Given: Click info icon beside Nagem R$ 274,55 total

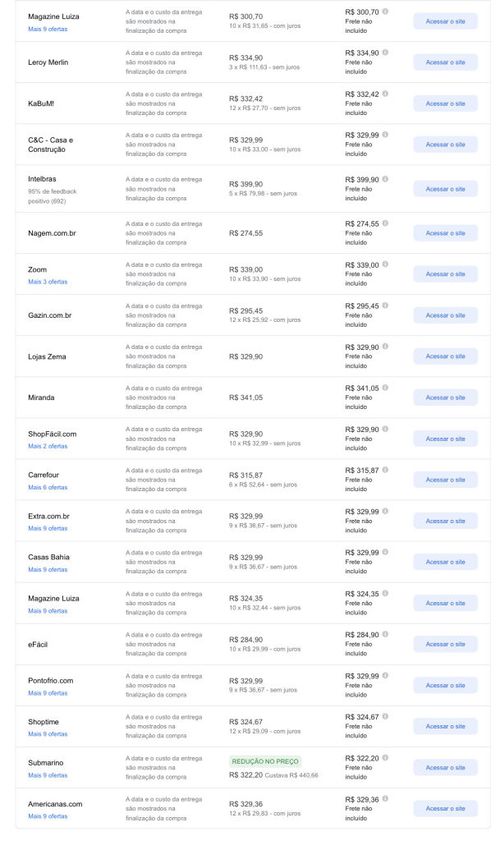Looking at the screenshot, I should pos(385,224).
